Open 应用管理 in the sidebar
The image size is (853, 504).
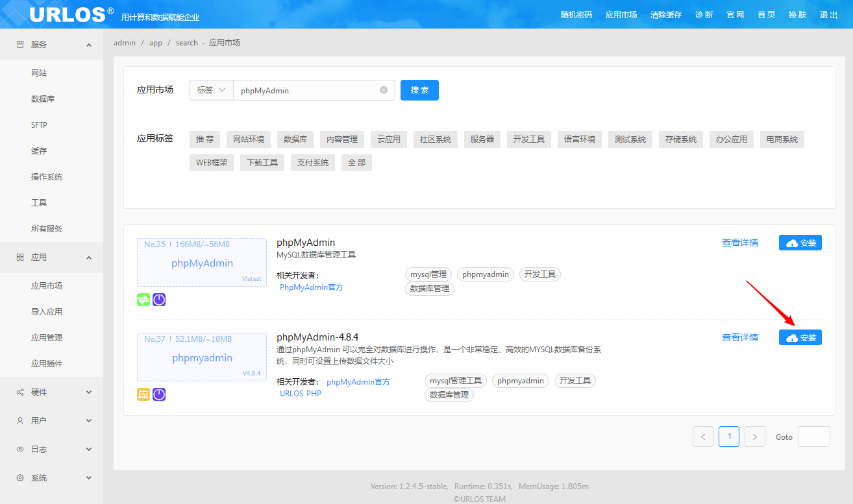47,338
